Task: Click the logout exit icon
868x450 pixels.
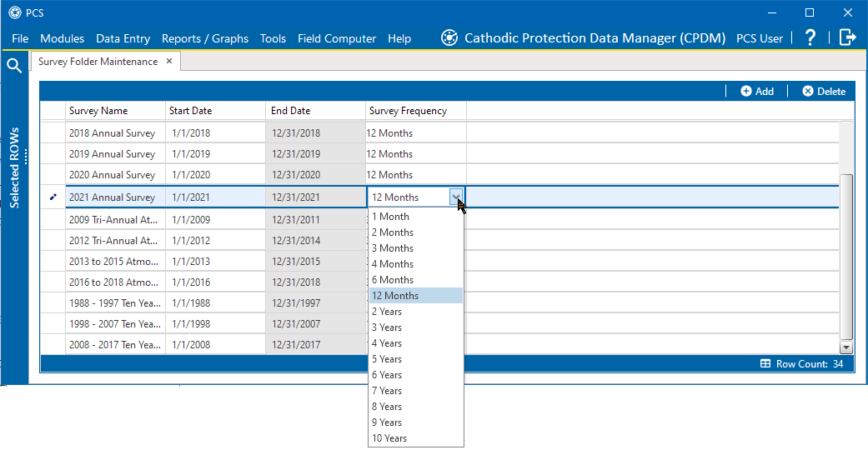Action: 847,37
